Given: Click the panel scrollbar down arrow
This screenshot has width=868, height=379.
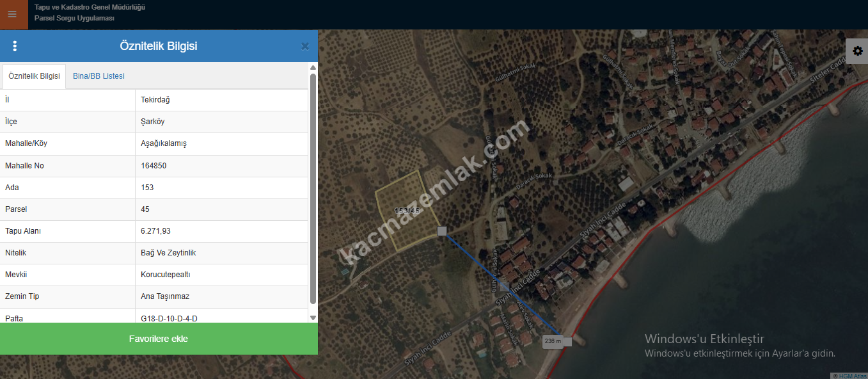Looking at the screenshot, I should 313,318.
